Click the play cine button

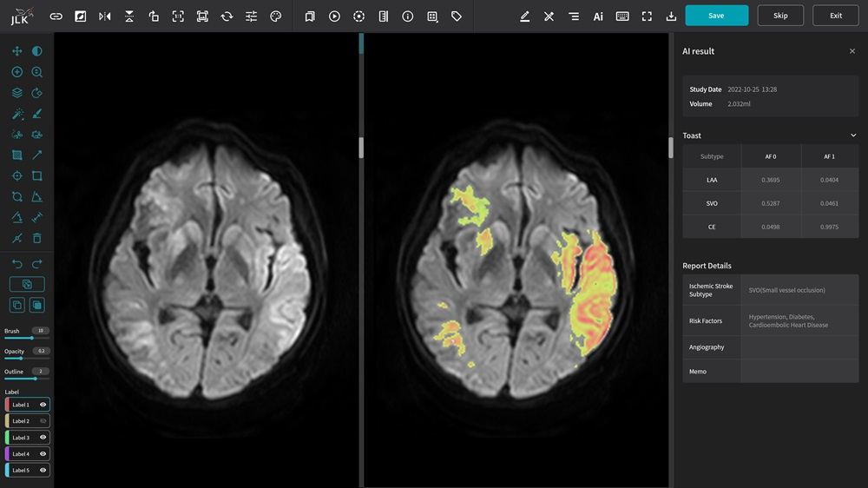(x=334, y=16)
